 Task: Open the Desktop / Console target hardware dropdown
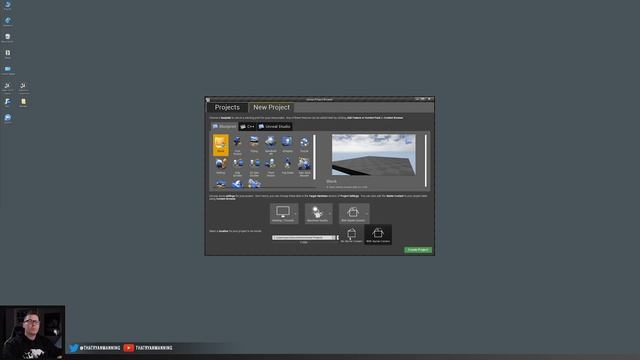coord(284,213)
